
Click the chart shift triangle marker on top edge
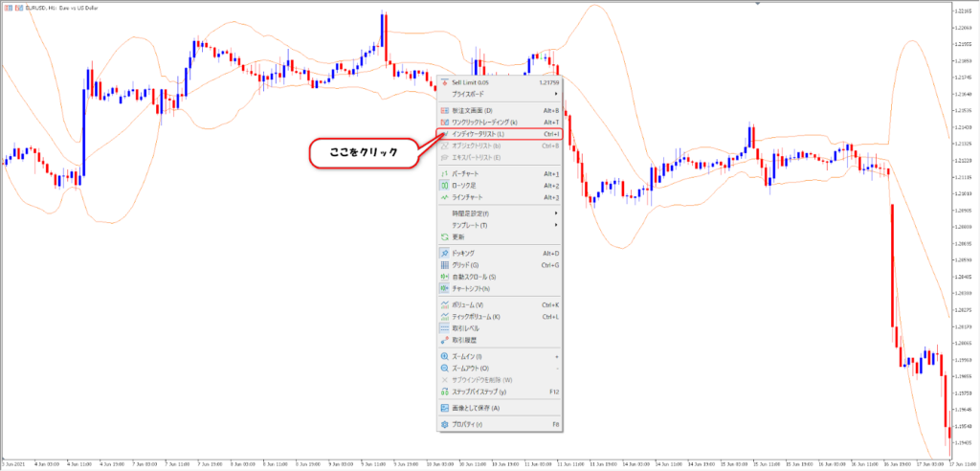pyautogui.click(x=758, y=3)
